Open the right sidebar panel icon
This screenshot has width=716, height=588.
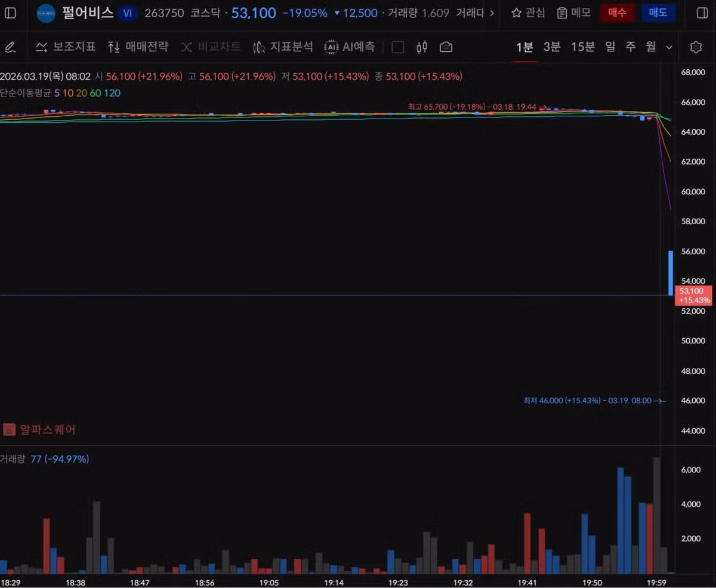tap(702, 13)
